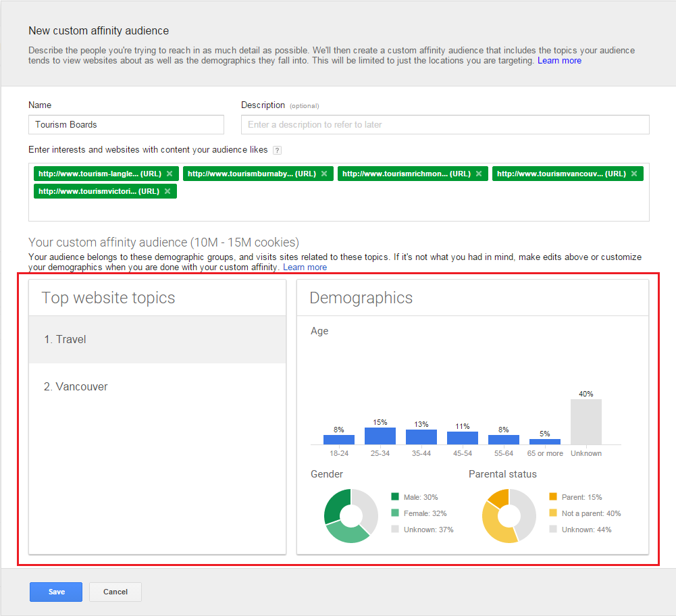Remove the tourism-langley URL chip

(170, 174)
